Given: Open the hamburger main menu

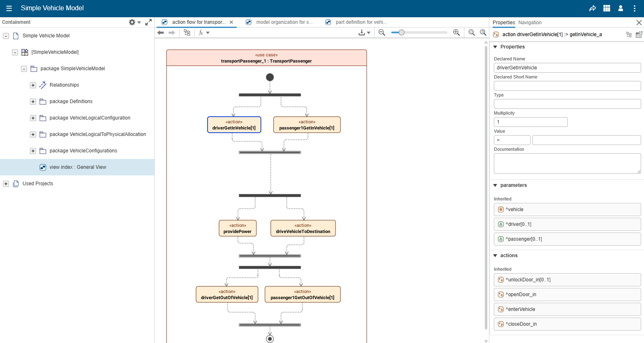Looking at the screenshot, I should coord(9,8).
